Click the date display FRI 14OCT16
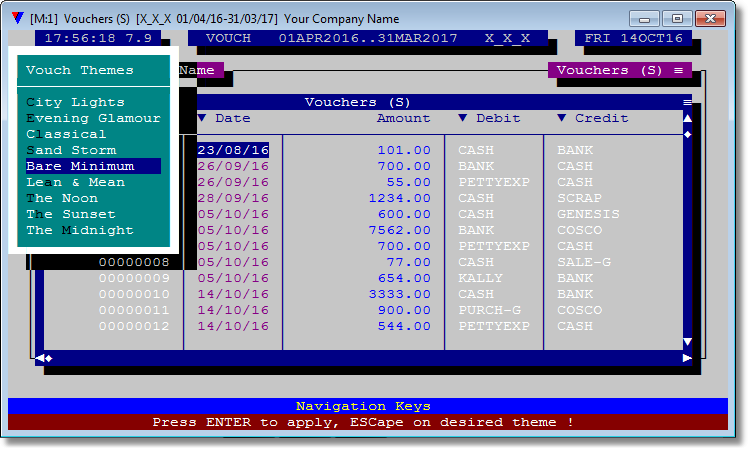Viewport: 748px width, 450px height. (x=634, y=38)
